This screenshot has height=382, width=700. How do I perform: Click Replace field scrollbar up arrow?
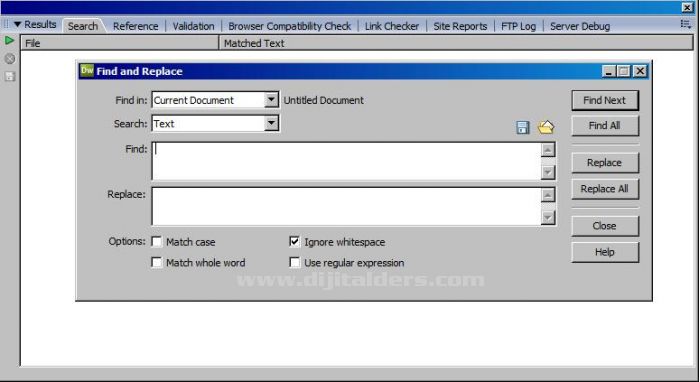[548, 195]
